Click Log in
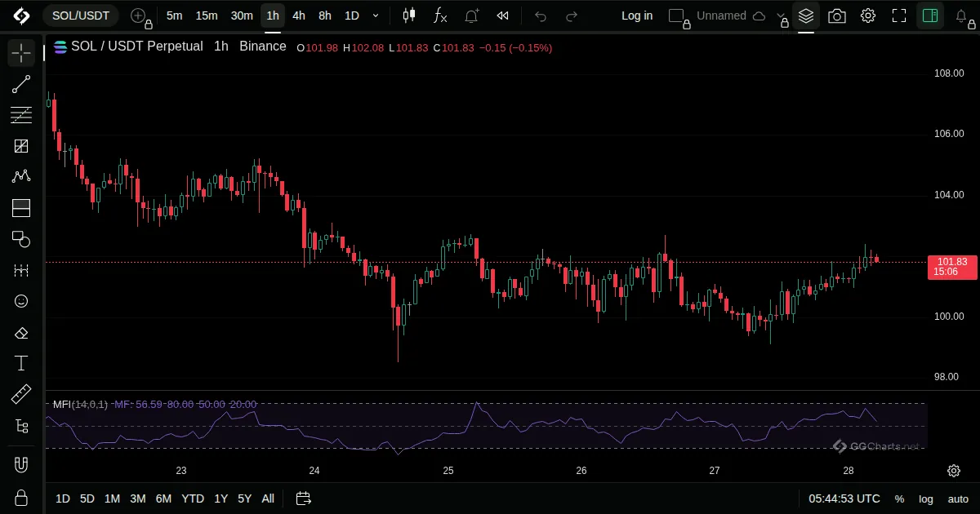The width and height of the screenshot is (980, 514). click(637, 16)
